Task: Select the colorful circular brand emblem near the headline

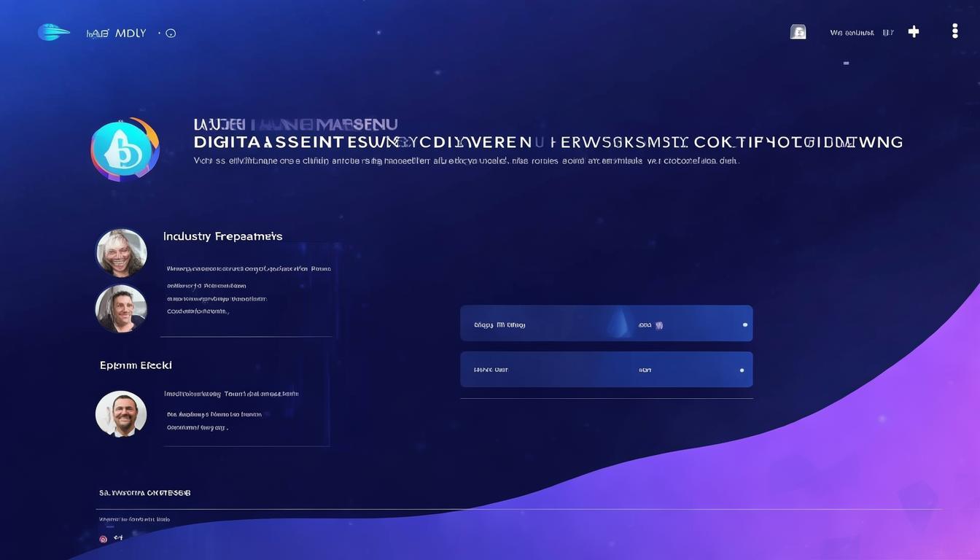Action: click(x=125, y=149)
